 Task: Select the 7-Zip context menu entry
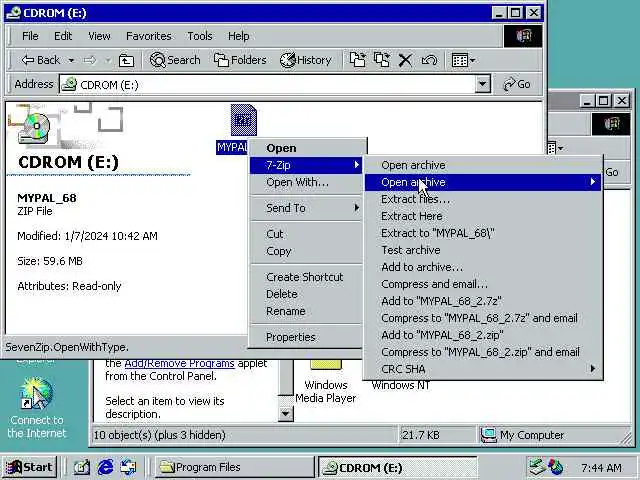click(306, 165)
